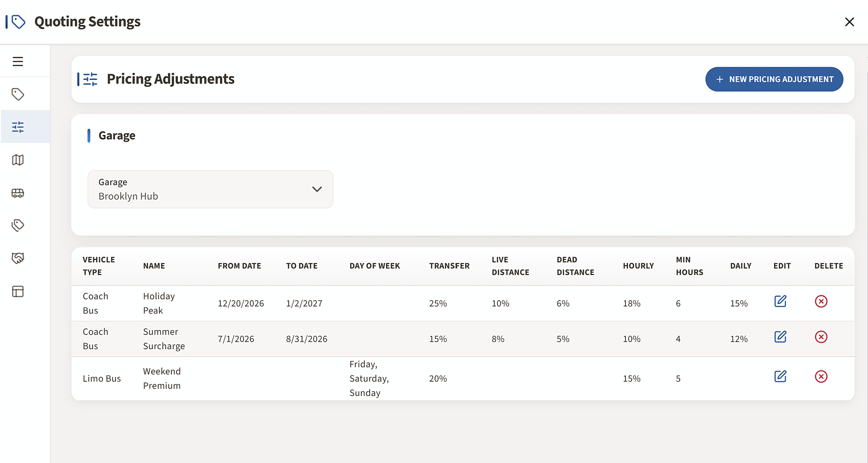Click the 1/2/2027 to date cell
Image resolution: width=868 pixels, height=463 pixels.
304,303
